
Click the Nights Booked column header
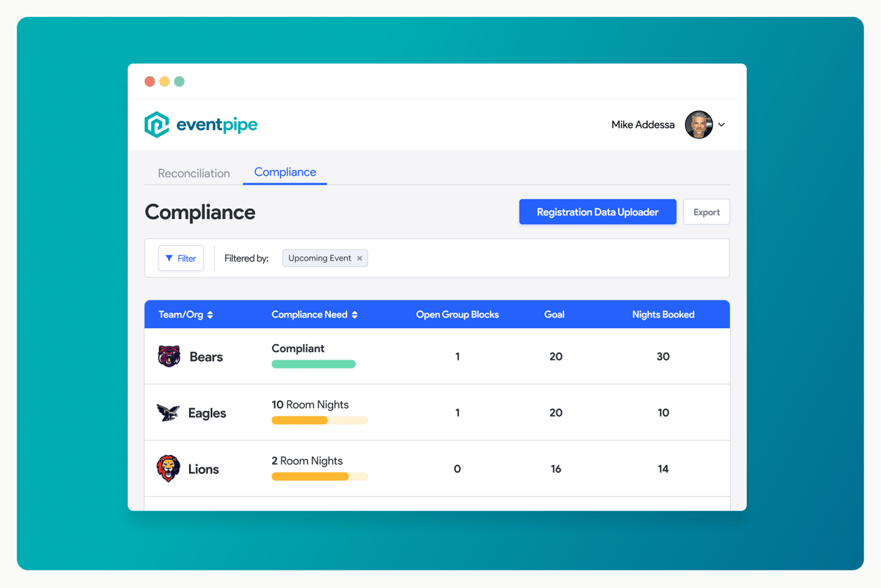click(663, 315)
